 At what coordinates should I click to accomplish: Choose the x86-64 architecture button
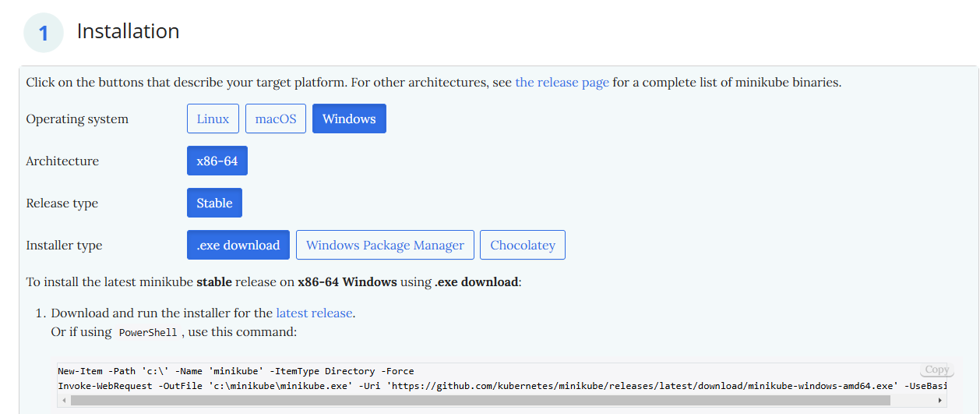coord(217,161)
